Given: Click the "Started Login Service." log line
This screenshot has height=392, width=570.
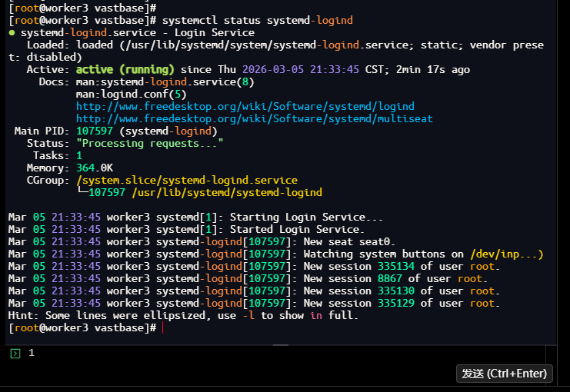Looking at the screenshot, I should click(186, 230).
